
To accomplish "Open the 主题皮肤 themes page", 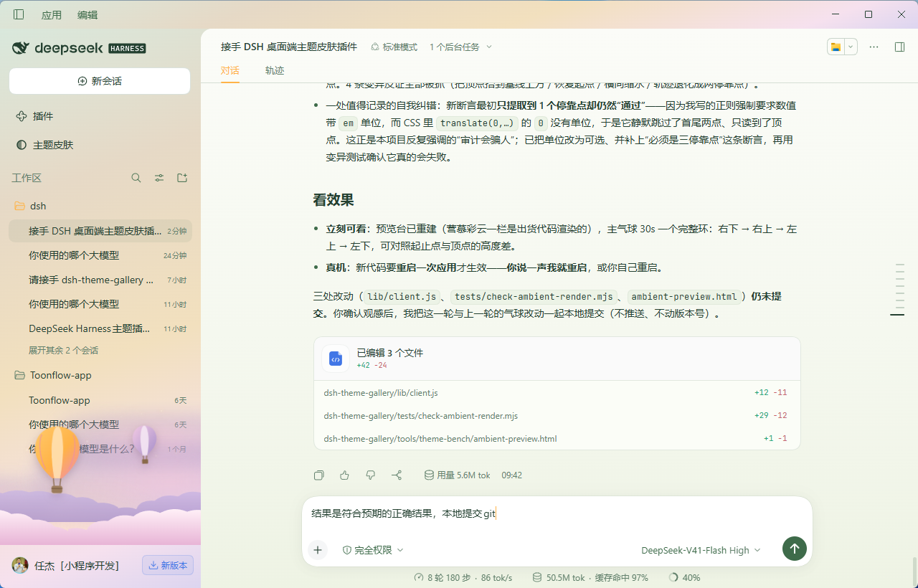I will (100, 145).
